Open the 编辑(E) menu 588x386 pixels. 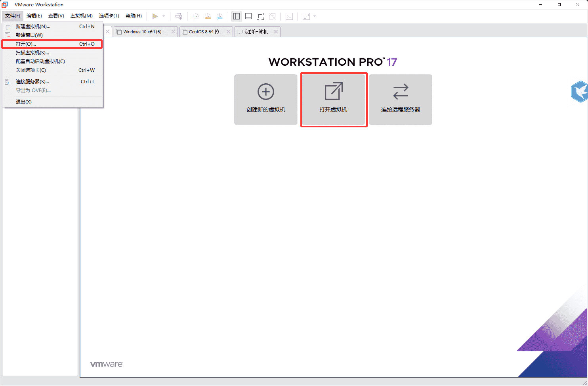(x=34, y=16)
